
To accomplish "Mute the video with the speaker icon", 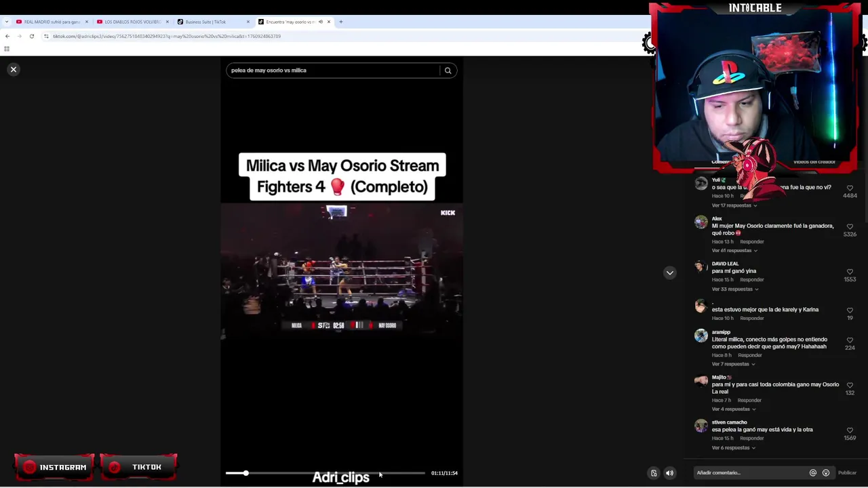I will (x=669, y=473).
